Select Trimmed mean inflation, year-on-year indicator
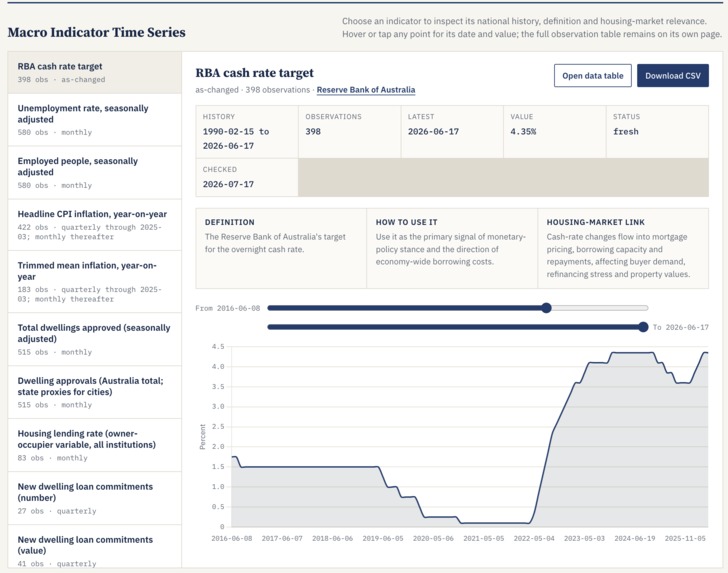Image resolution: width=728 pixels, height=573 pixels. point(95,282)
